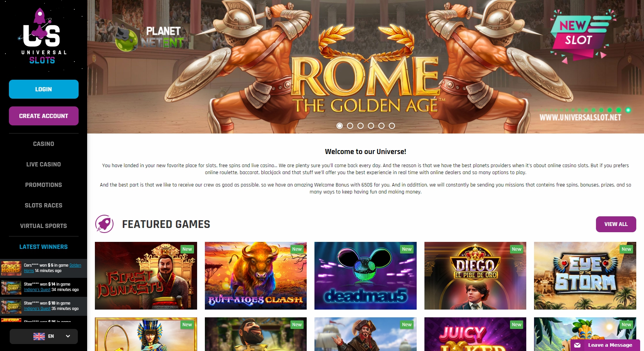Click the New badge on First Dynasty
Screen dimensions: 644x351
pyautogui.click(x=187, y=249)
